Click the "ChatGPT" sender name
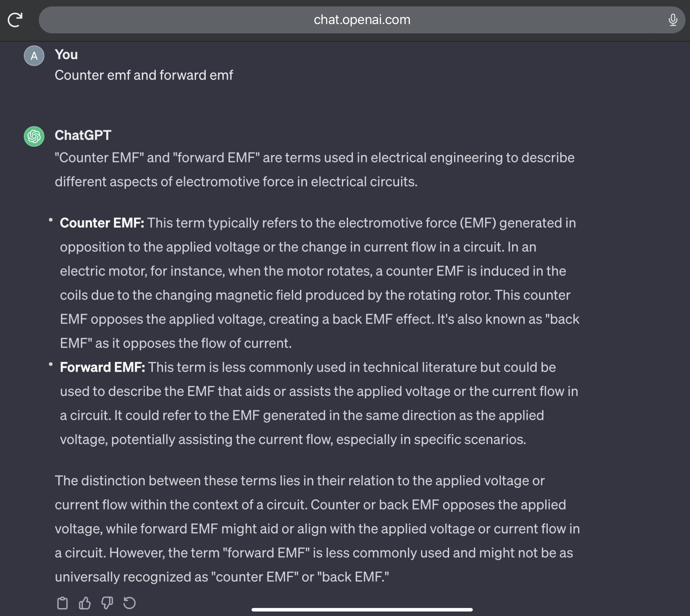690x616 pixels. pyautogui.click(x=83, y=135)
